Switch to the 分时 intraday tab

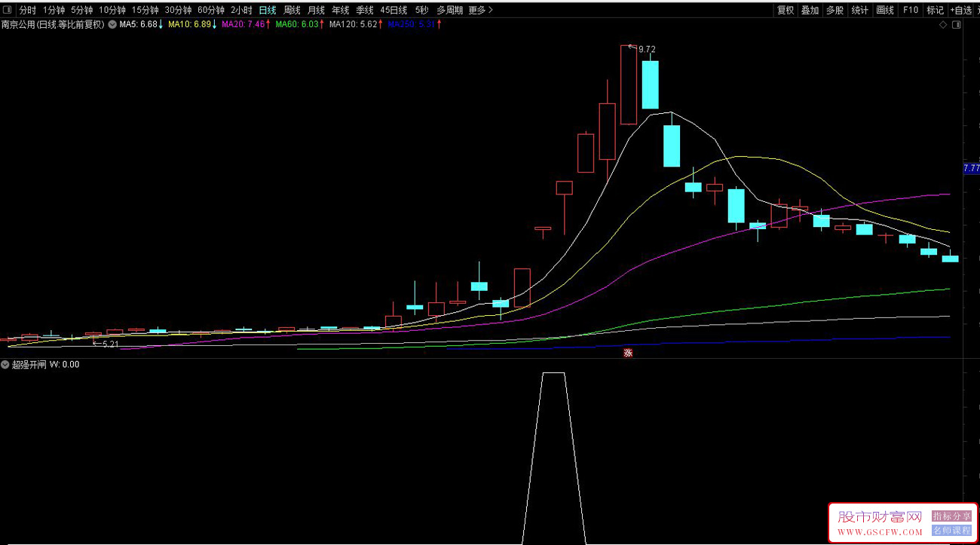27,10
